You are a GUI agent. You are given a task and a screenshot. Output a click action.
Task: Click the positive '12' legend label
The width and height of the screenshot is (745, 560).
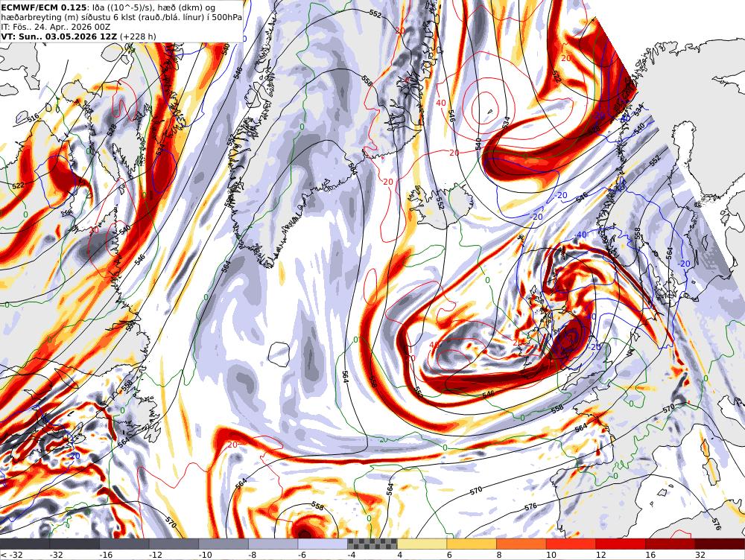(x=600, y=555)
